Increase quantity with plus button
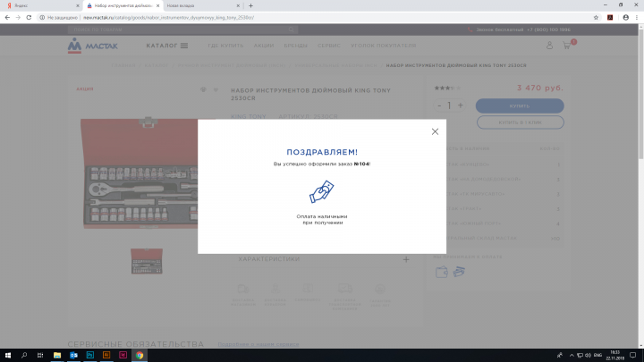Image resolution: width=644 pixels, height=362 pixels. click(x=461, y=105)
